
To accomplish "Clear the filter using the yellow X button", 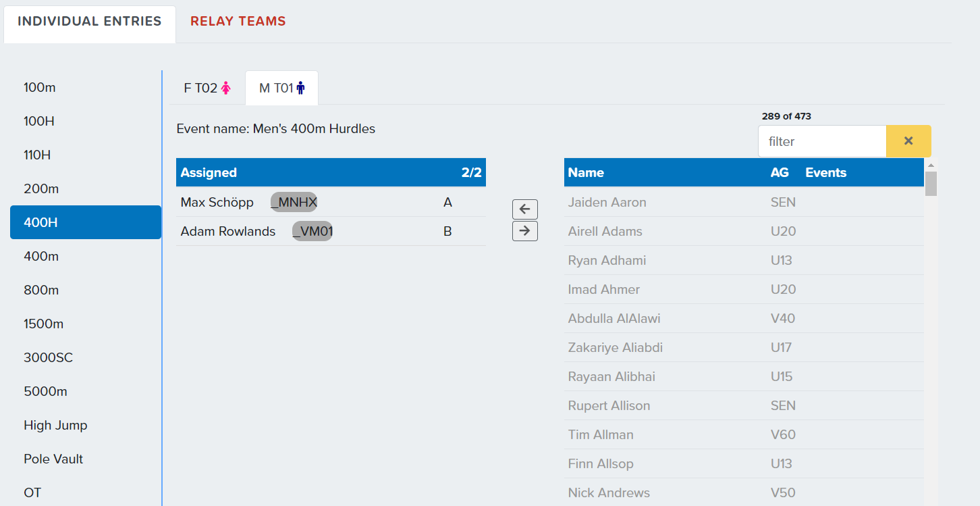I will (x=908, y=141).
